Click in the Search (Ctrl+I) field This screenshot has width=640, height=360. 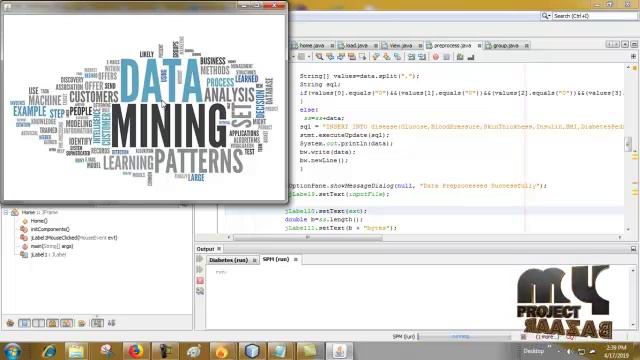pos(594,16)
